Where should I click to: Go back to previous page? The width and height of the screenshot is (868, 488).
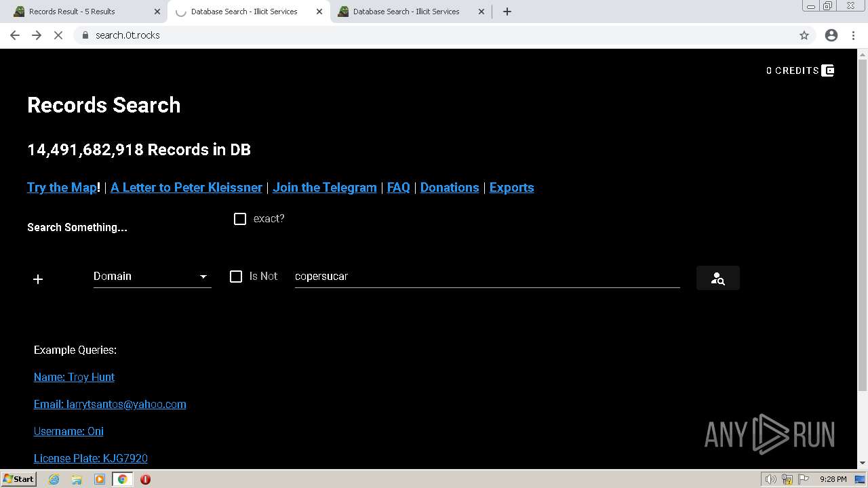[15, 35]
